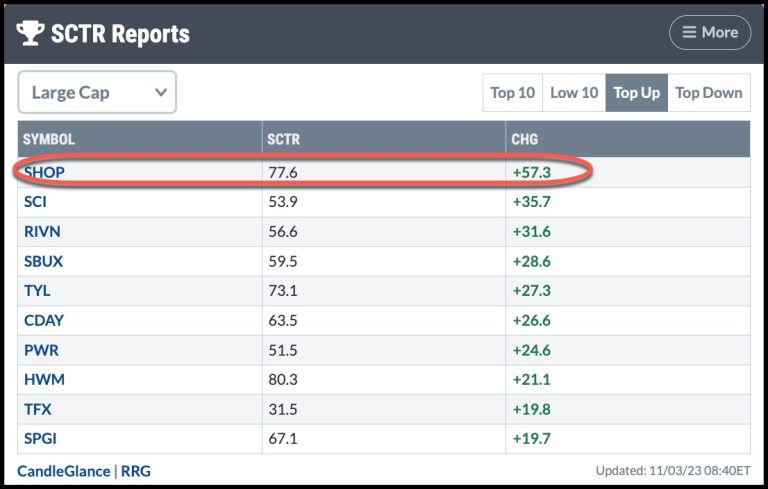Sort by the SCTR column header
Image resolution: width=768 pixels, height=489 pixels.
(283, 139)
